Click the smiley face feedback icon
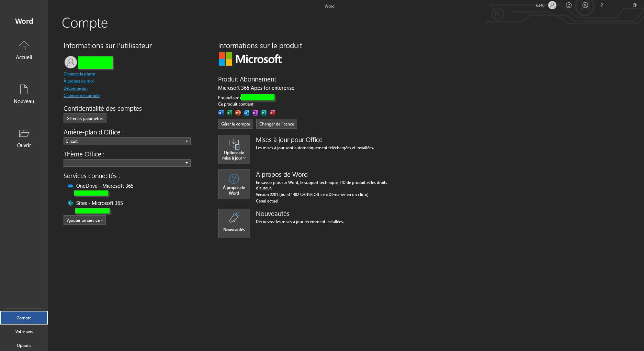644x351 pixels. 569,5
